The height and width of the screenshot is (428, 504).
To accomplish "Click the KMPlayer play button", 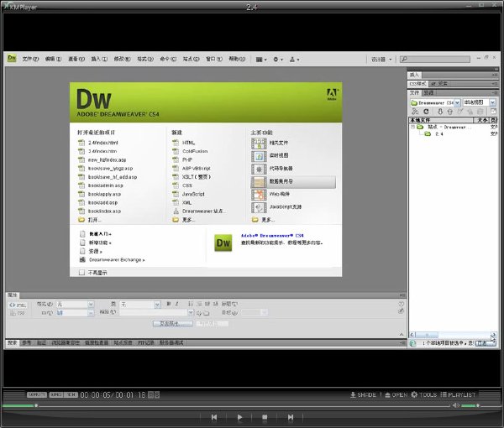I will 239,417.
